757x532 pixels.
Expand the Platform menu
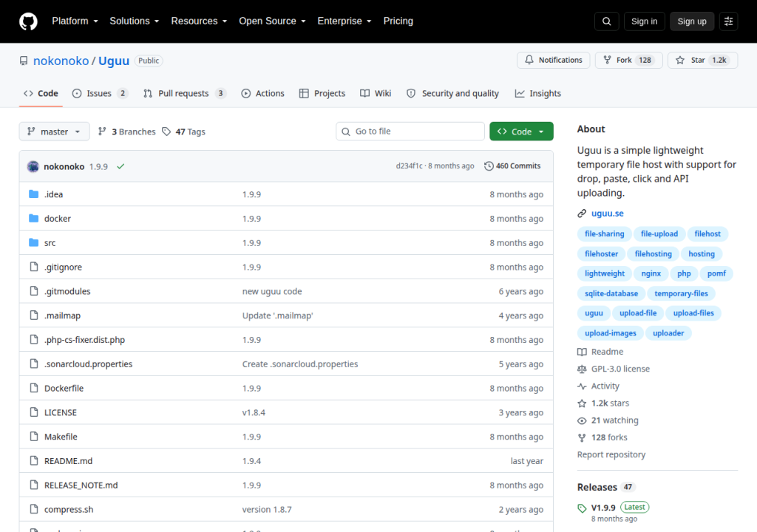pos(75,21)
